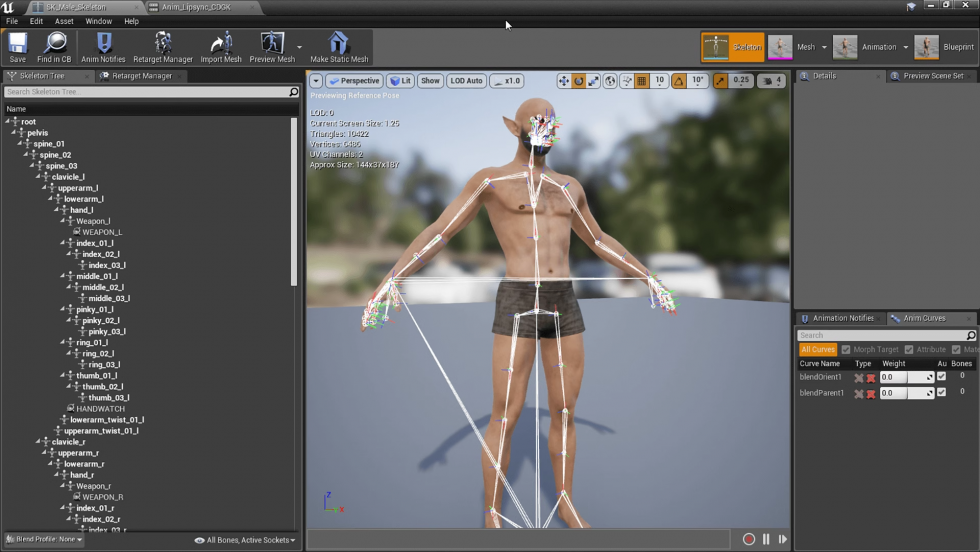Open the viewport options dropdown arrow
Screen dimensions: 980x552
(x=316, y=81)
